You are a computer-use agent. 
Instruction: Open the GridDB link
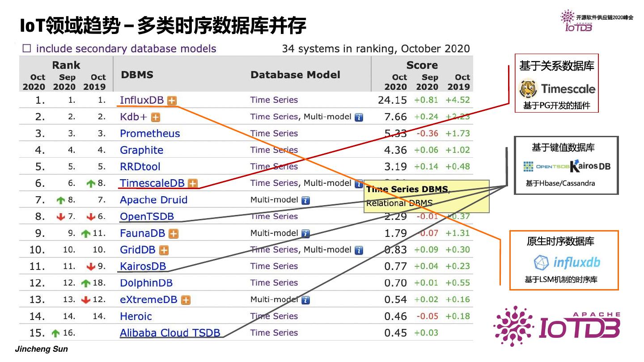[138, 250]
